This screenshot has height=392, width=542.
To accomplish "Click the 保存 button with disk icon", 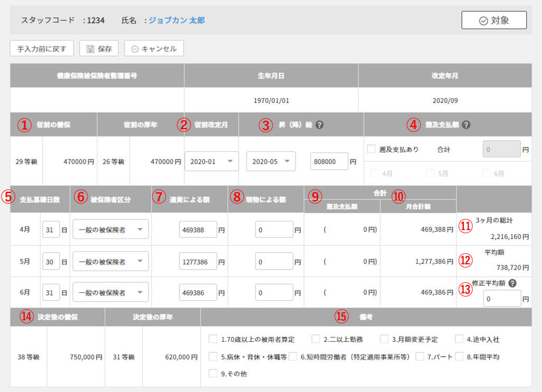I will tap(99, 49).
